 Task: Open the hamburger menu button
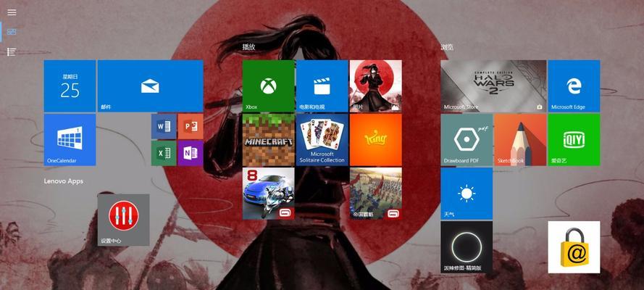(12, 12)
